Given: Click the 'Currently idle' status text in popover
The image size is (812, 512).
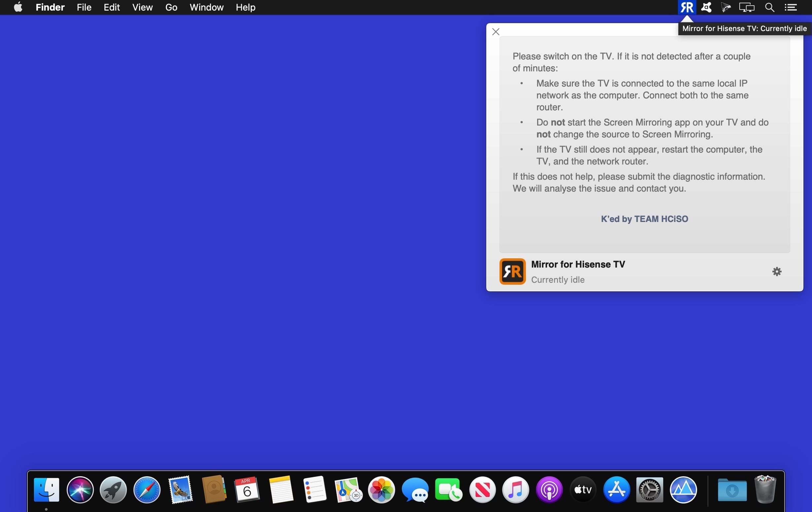Looking at the screenshot, I should (x=558, y=279).
